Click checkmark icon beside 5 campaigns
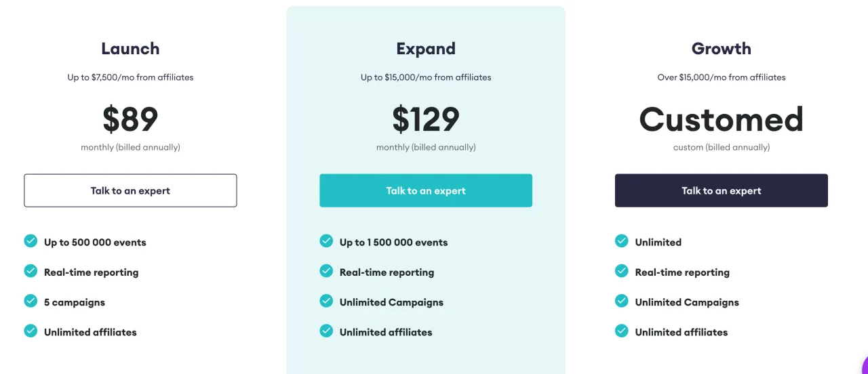Viewport: 868px width, 374px height. click(31, 300)
